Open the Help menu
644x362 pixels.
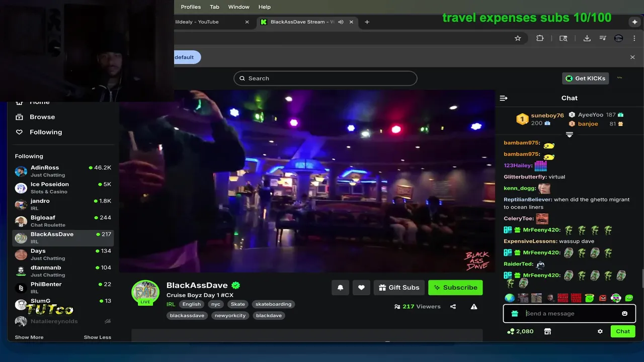(x=265, y=7)
